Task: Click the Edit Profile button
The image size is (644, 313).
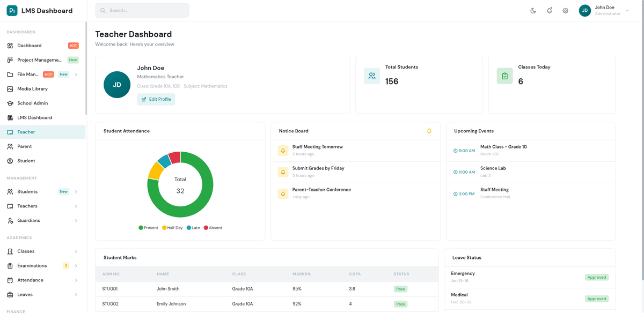Action: point(156,99)
